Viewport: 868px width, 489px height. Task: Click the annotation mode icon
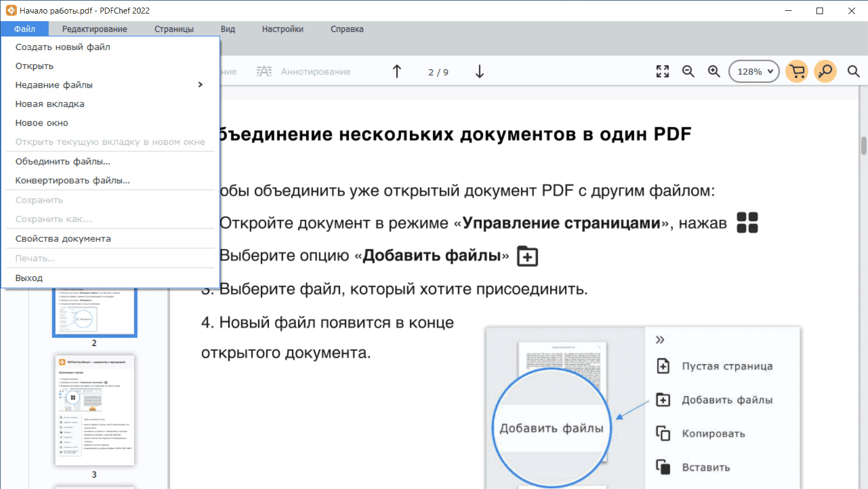[264, 72]
